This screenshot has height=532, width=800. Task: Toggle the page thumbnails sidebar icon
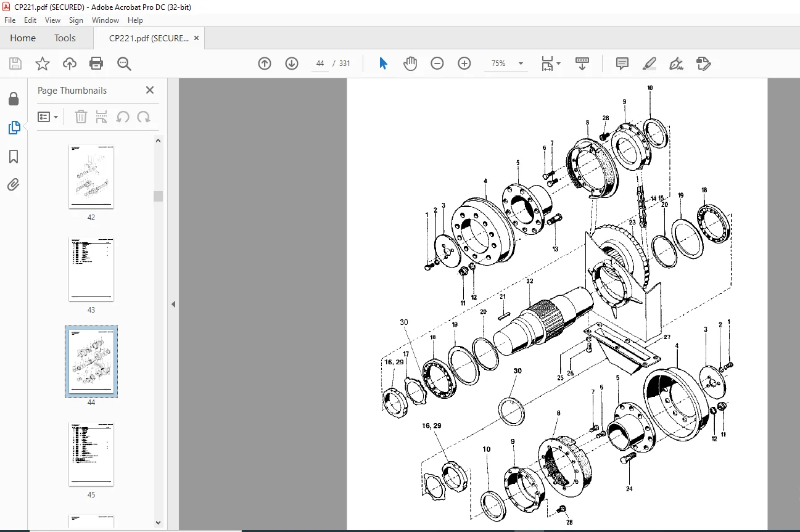(x=14, y=128)
